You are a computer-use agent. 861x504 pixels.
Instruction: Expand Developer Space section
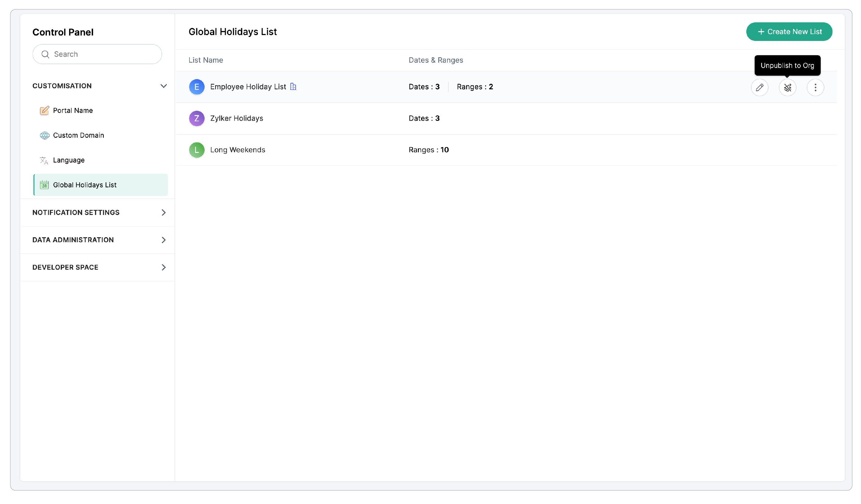click(x=163, y=267)
